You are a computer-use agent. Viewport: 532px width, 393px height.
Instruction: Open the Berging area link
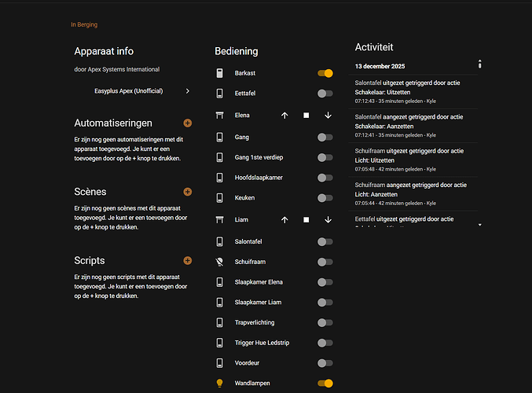pyautogui.click(x=87, y=24)
